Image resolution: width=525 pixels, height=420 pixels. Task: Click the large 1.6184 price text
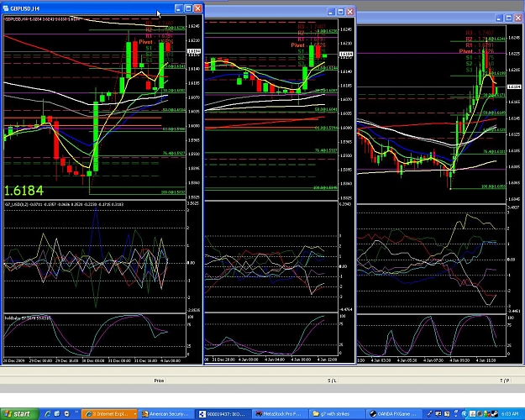point(24,191)
